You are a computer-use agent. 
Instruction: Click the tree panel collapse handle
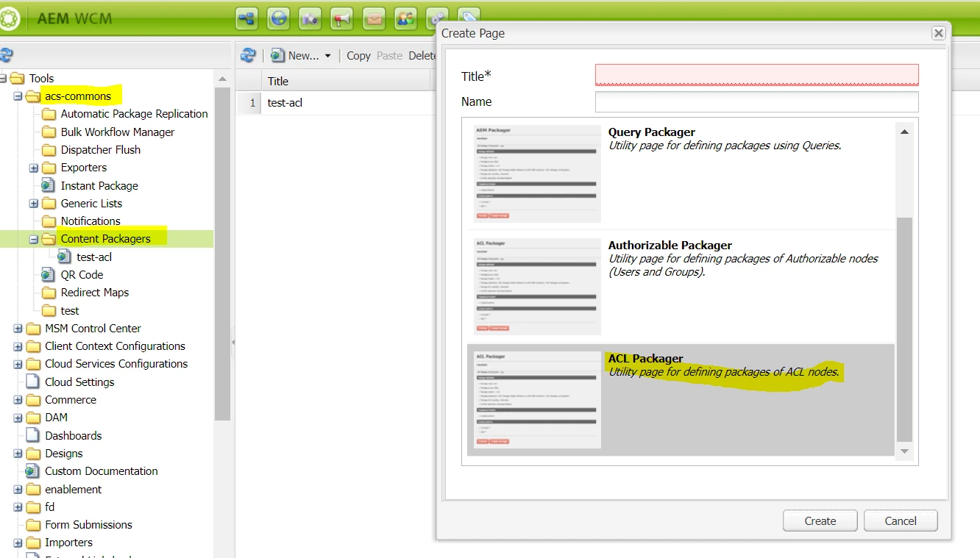(x=233, y=342)
